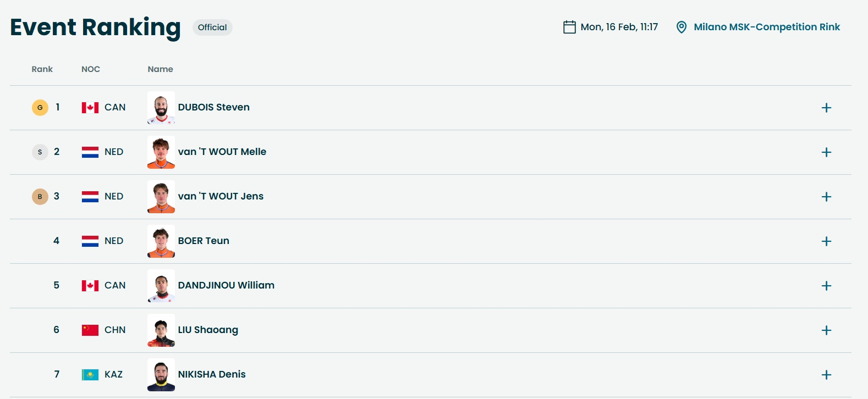This screenshot has width=868, height=399.
Task: Click the Official status badge
Action: point(212,27)
